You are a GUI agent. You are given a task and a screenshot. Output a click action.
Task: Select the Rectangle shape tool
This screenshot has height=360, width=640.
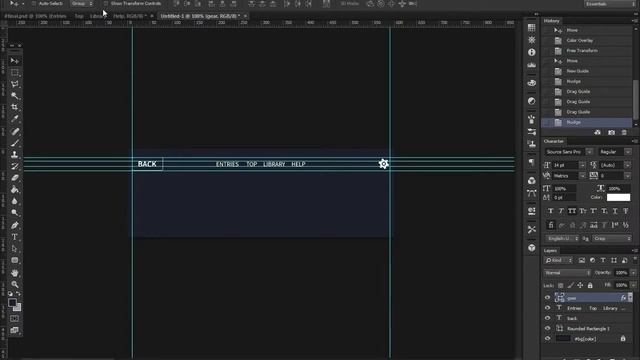point(15,260)
